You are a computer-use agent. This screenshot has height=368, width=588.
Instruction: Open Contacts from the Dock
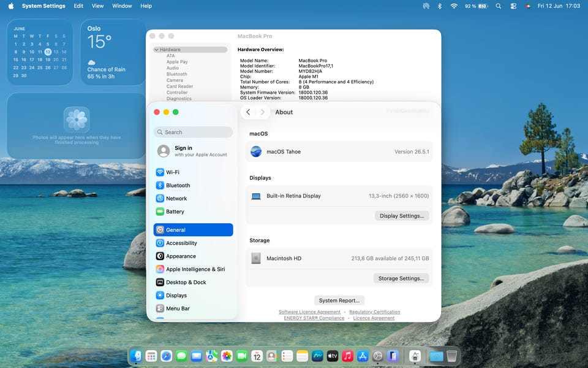pos(272,356)
